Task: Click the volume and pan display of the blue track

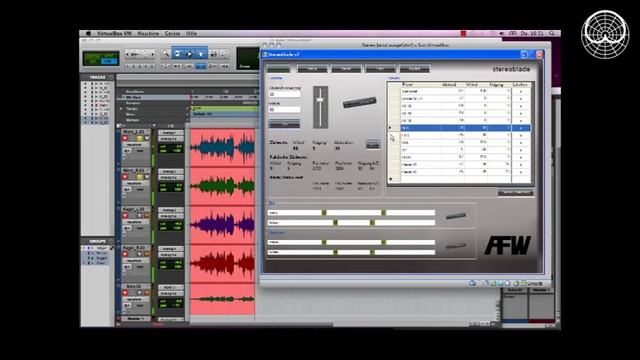Action: coord(171,148)
